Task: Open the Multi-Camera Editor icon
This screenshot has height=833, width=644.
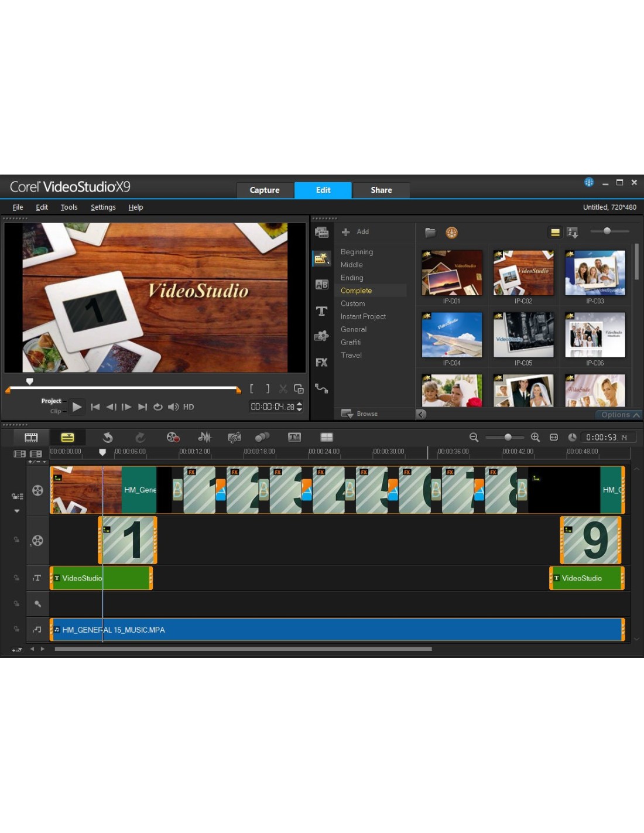Action: coord(327,438)
